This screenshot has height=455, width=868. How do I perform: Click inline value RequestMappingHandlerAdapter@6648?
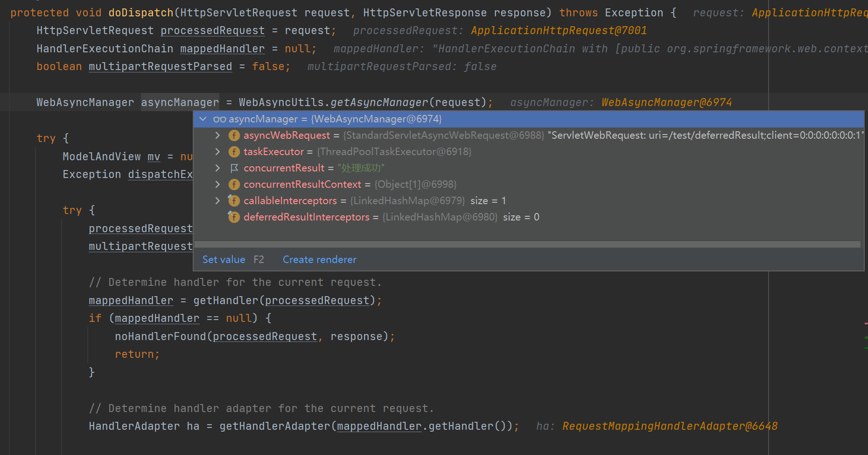[670, 426]
